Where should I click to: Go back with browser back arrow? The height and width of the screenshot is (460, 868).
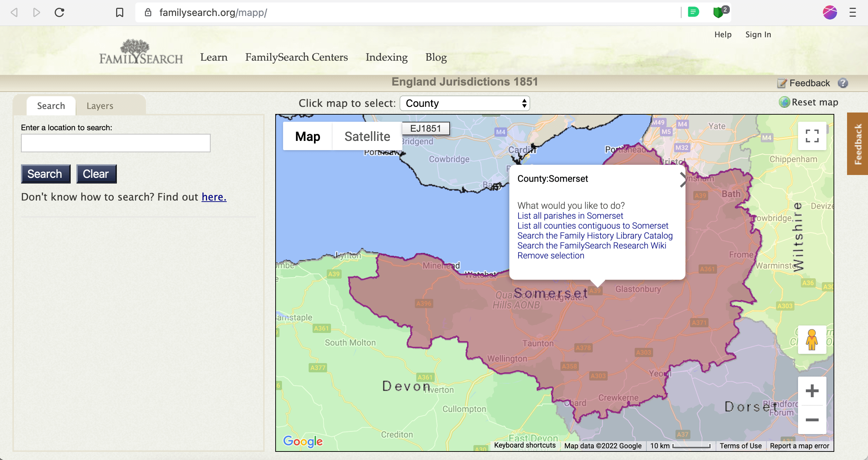click(14, 13)
